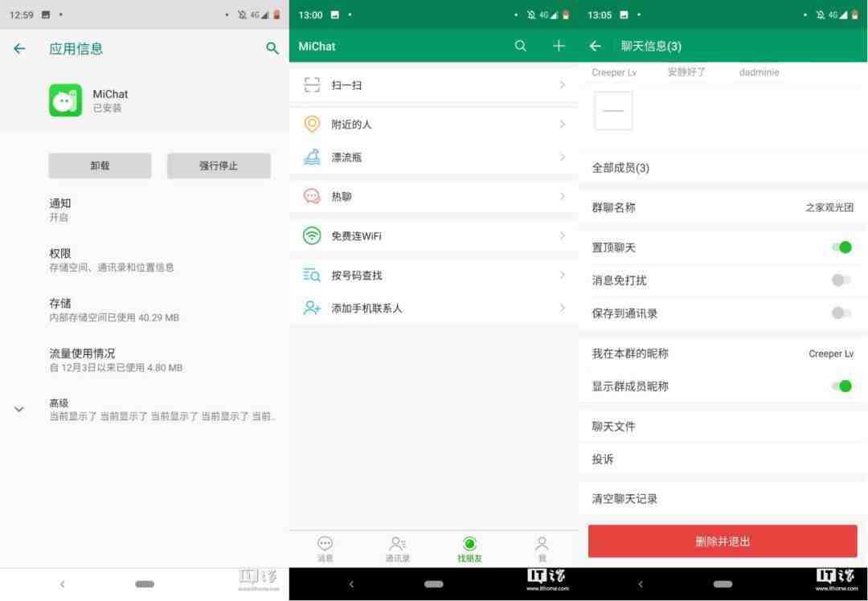The image size is (868, 601).
Task: Tap the remove-member minus box
Action: 612,111
